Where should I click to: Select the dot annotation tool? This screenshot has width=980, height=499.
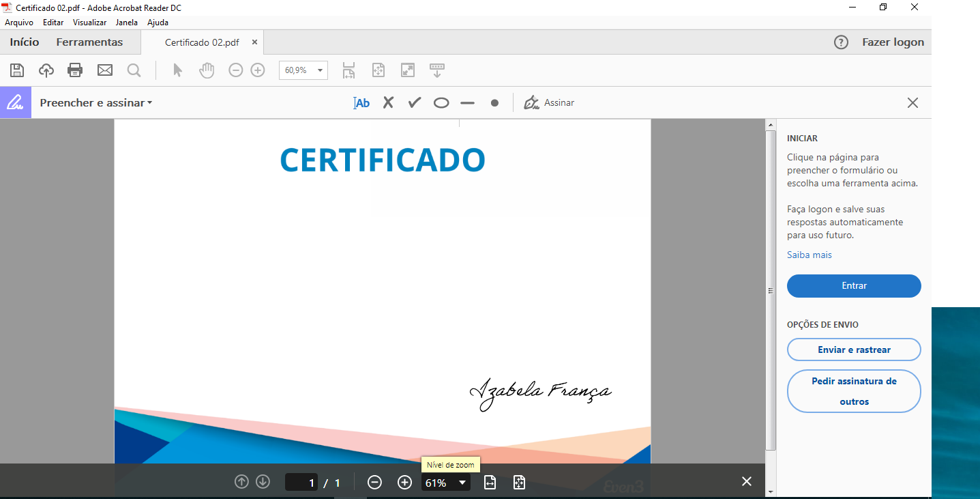pos(494,103)
